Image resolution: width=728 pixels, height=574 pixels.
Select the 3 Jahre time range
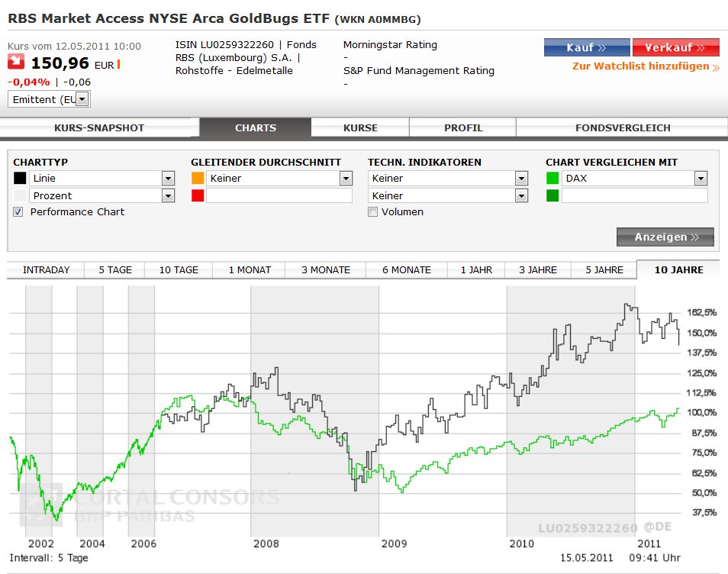click(x=538, y=269)
